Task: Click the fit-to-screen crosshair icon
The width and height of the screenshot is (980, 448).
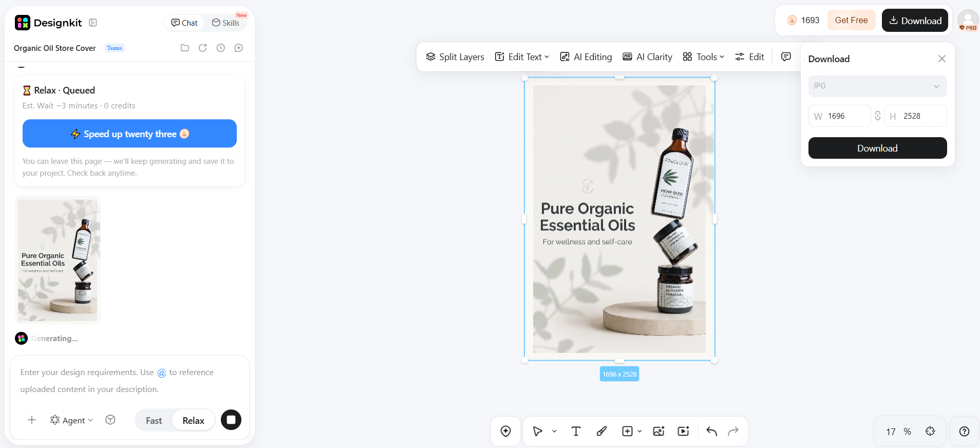Action: (930, 431)
